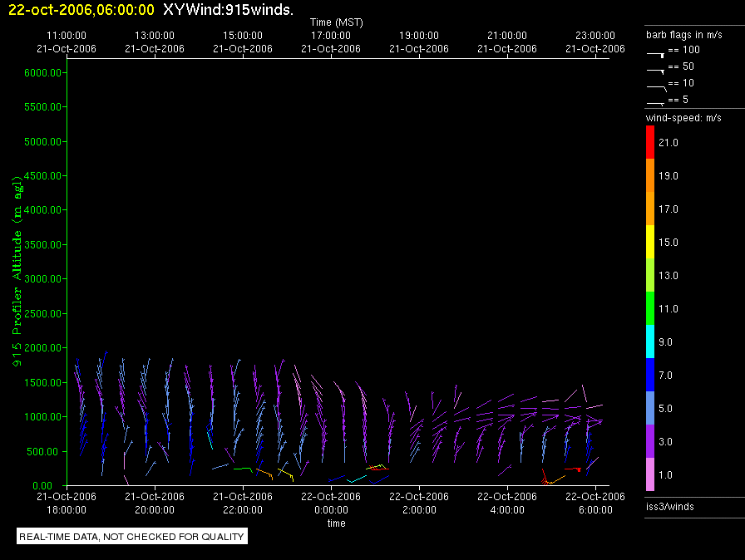Click the 100 m/s barb flag symbol
Image resolution: width=745 pixels, height=560 pixels.
coord(656,52)
